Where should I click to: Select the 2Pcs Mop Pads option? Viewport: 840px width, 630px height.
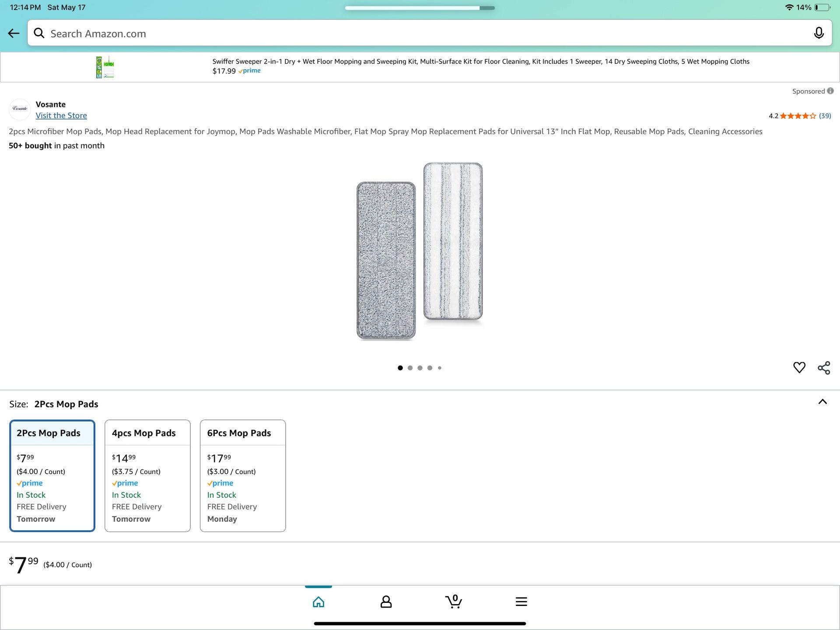pyautogui.click(x=52, y=476)
